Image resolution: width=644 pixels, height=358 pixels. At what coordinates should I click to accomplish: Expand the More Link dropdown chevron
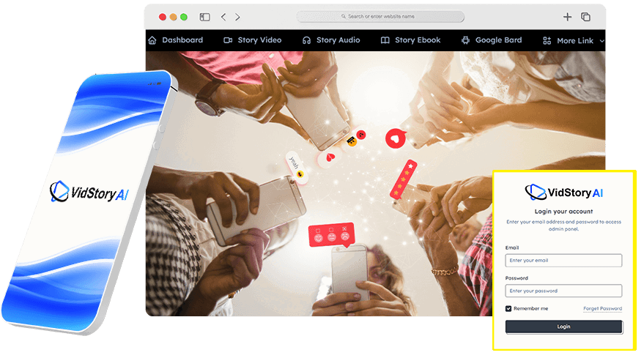602,41
